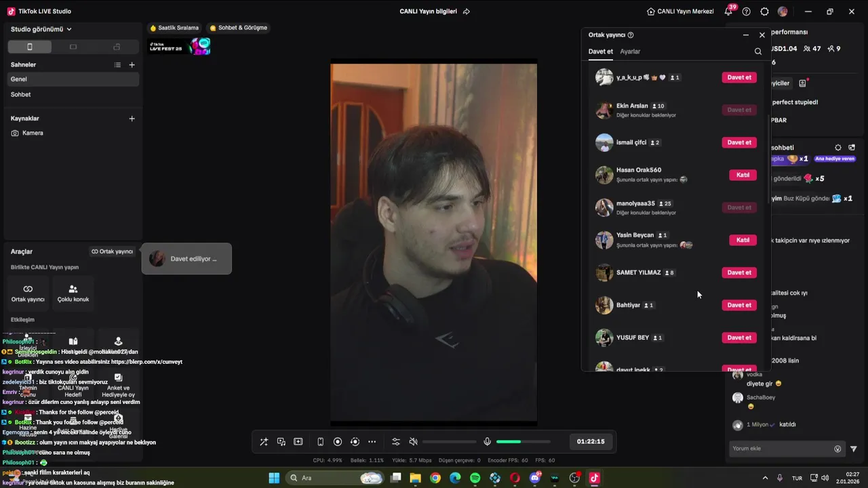868x488 pixels.
Task: Start recording with the record circle icon
Action: pos(338,442)
